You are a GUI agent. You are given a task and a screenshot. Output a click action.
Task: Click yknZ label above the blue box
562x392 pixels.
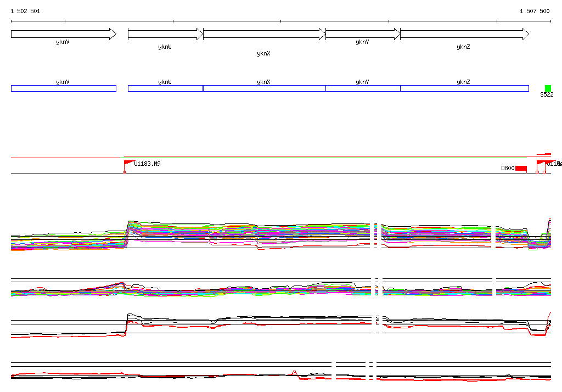(x=463, y=82)
